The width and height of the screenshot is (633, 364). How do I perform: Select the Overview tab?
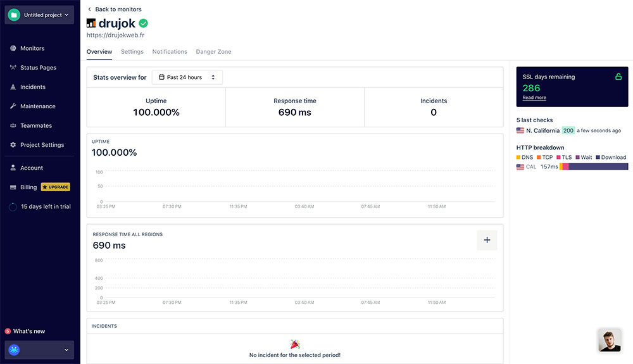click(99, 52)
